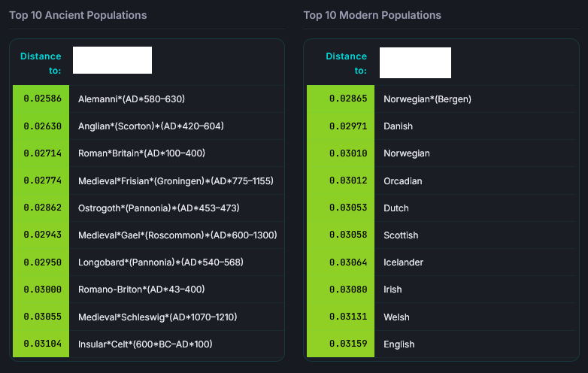Click distance value 0.02865
588x373 pixels.
click(x=348, y=99)
